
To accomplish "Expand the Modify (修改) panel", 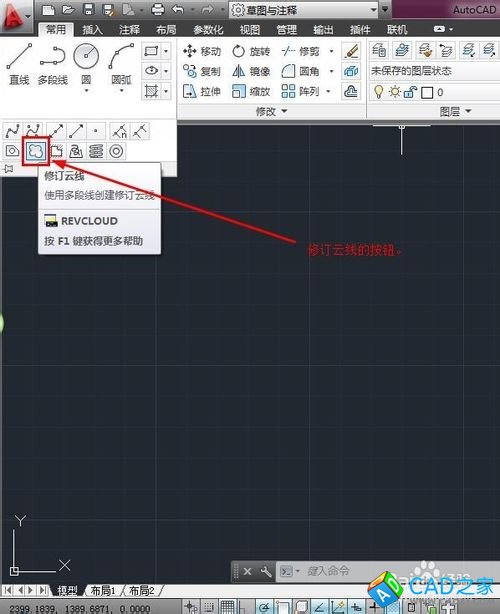I will [271, 112].
